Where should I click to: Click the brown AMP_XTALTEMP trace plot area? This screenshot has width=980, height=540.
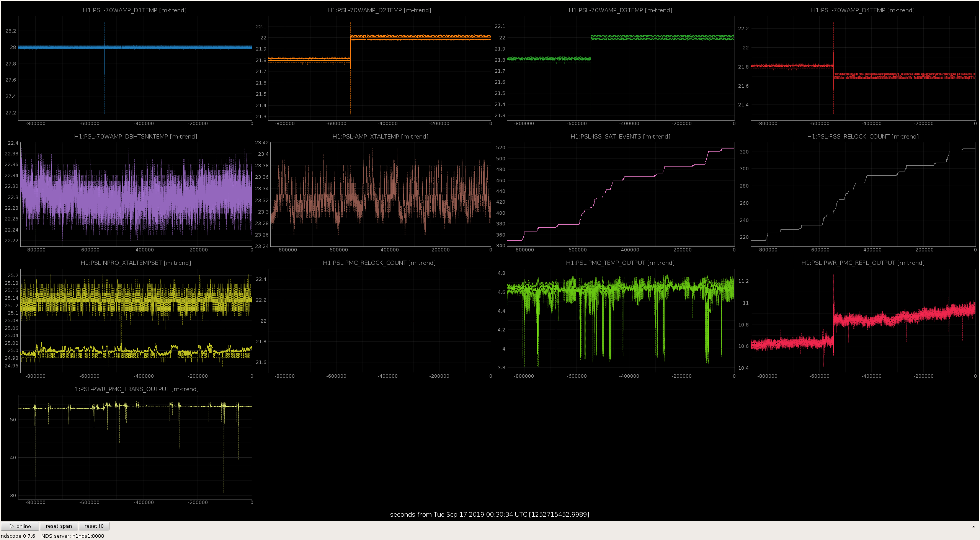[x=381, y=194]
